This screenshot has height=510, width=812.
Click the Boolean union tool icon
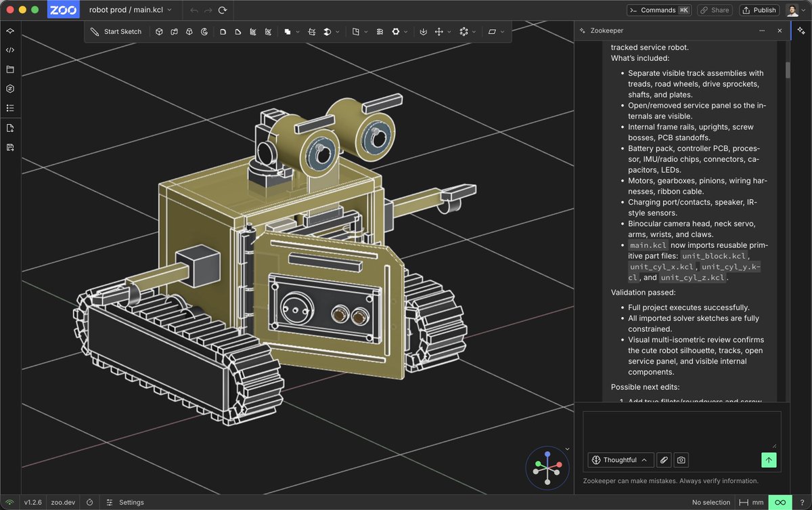tap(288, 32)
